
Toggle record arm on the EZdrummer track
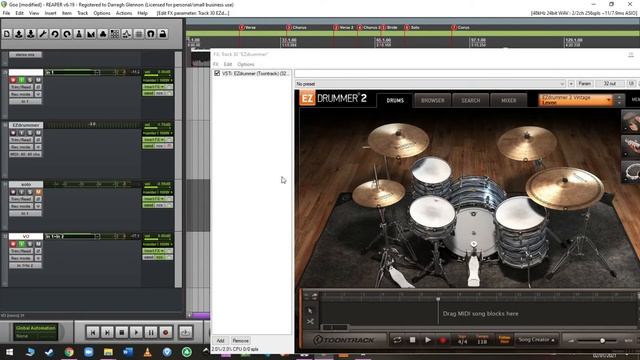[x=13, y=133]
